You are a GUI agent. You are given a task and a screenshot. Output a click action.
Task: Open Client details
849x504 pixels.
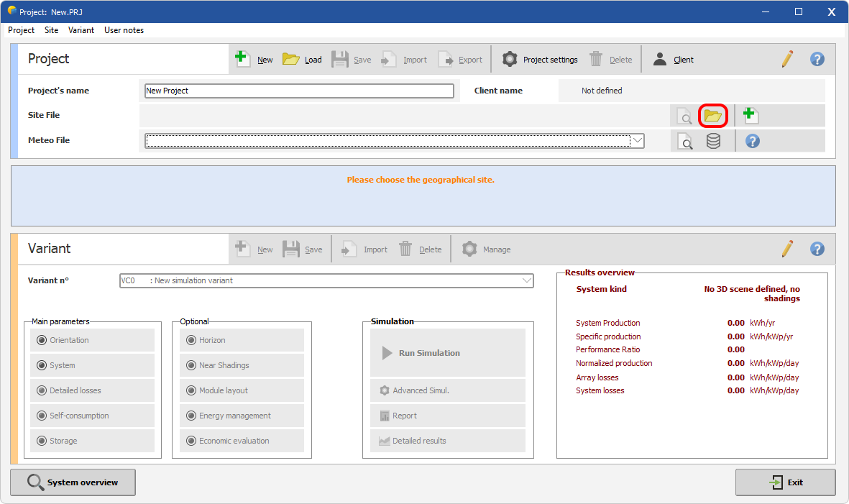673,59
